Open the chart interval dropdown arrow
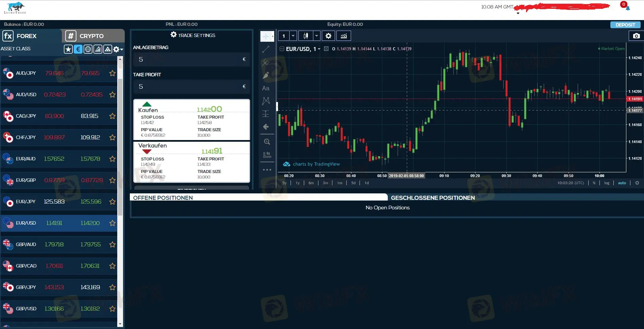 pos(293,36)
